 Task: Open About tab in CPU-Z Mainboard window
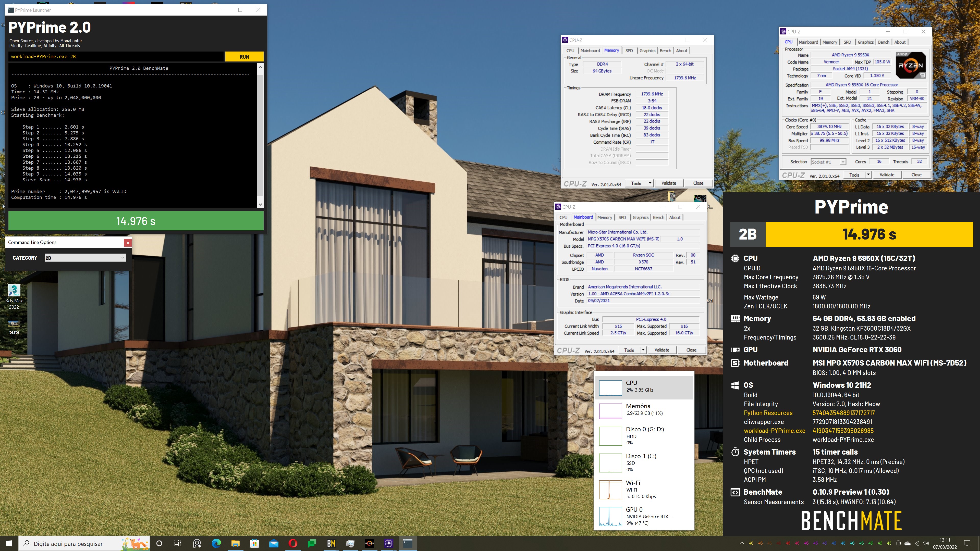pyautogui.click(x=675, y=218)
